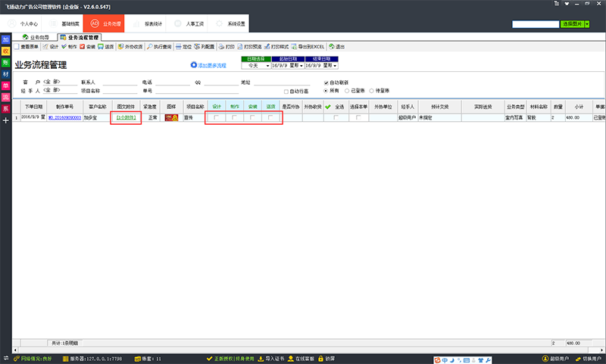Image resolution: width=606 pixels, height=364 pixels.
Task: Check the 设计 box in the first row
Action: coord(217,118)
